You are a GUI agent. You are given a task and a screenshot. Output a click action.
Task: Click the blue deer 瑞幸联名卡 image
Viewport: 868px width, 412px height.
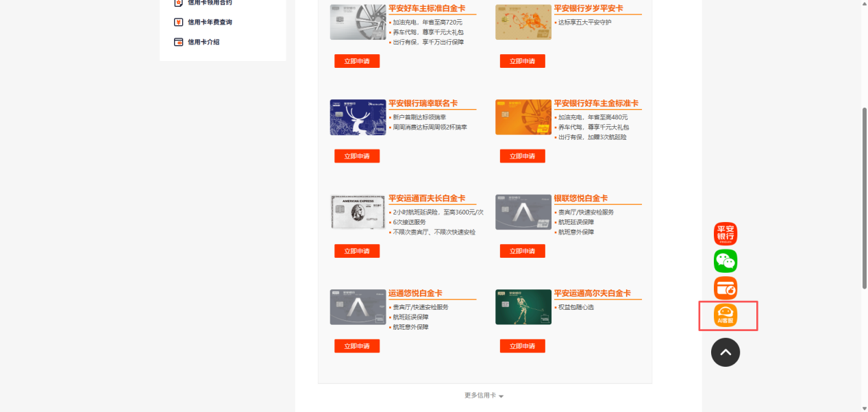358,117
